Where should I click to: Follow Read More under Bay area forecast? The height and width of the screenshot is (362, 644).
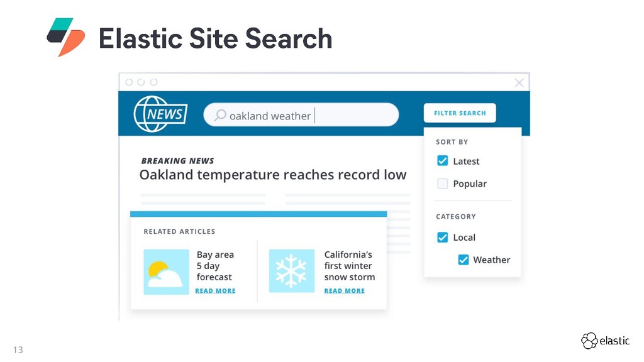215,291
